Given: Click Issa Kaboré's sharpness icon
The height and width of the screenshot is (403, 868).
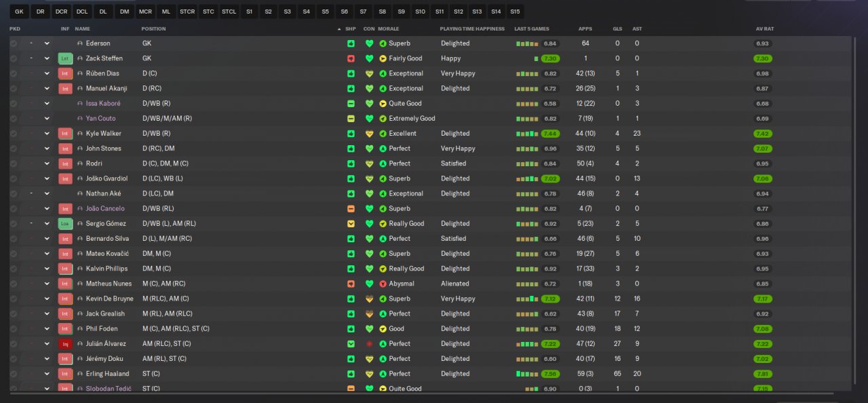Looking at the screenshot, I should 351,103.
